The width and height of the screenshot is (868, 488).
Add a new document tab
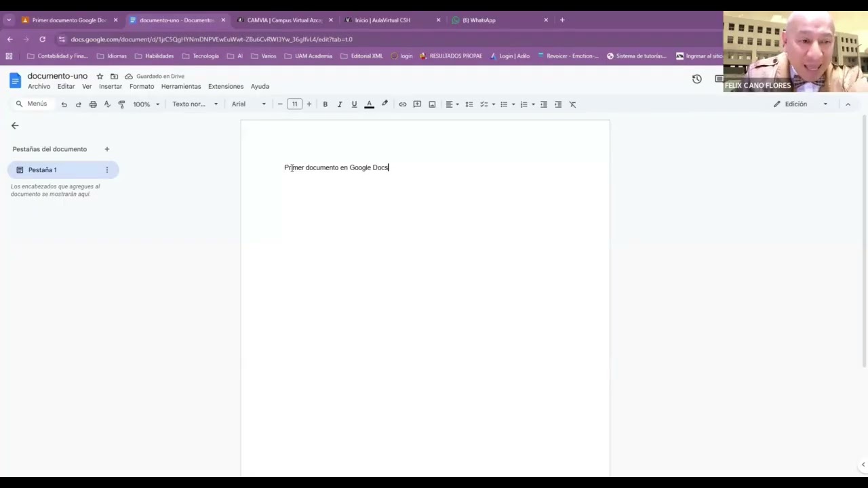(x=106, y=149)
